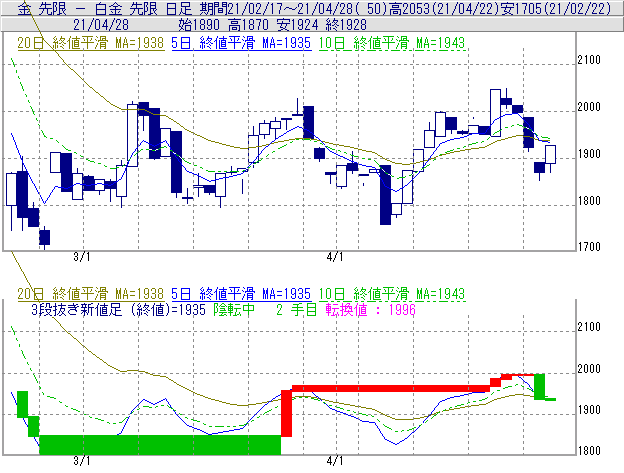Viewport: 624px width, 473px height.
Task: Click the 高1870 value in info bar
Action: pos(248,25)
